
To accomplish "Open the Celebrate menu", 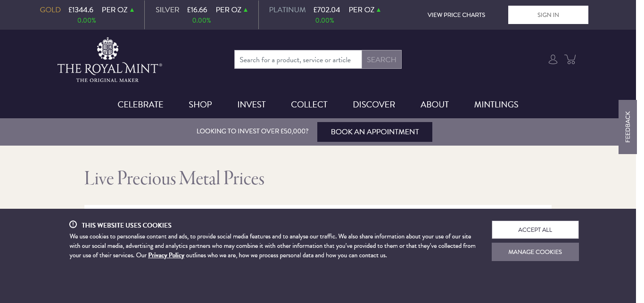I will click(140, 105).
